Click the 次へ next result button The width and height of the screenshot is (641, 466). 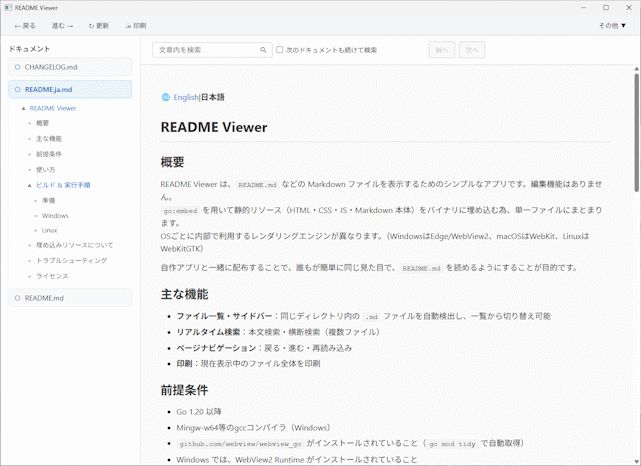click(x=472, y=50)
